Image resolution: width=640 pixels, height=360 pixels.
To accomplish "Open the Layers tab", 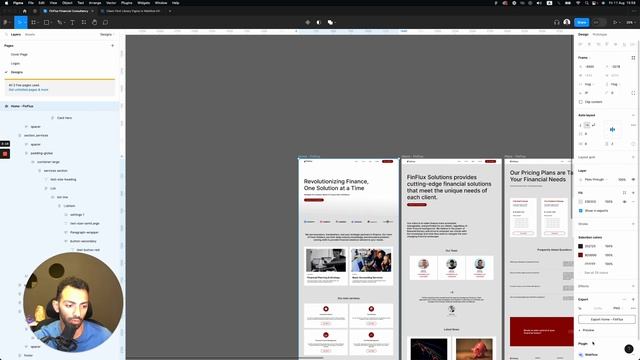I will tap(16, 35).
